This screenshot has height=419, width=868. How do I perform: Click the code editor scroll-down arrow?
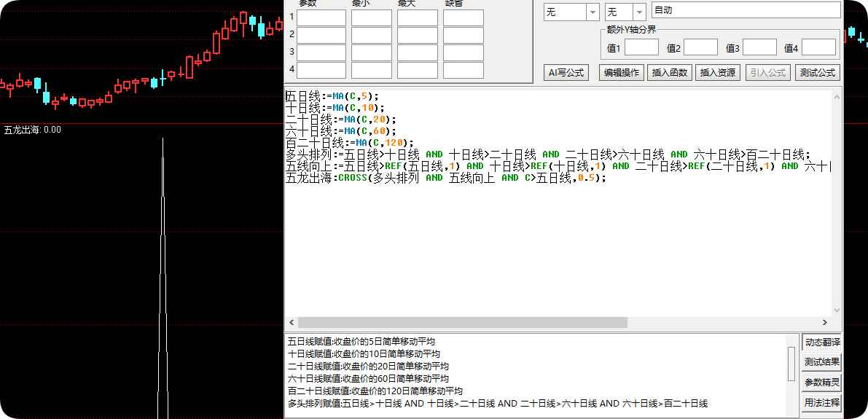point(836,310)
